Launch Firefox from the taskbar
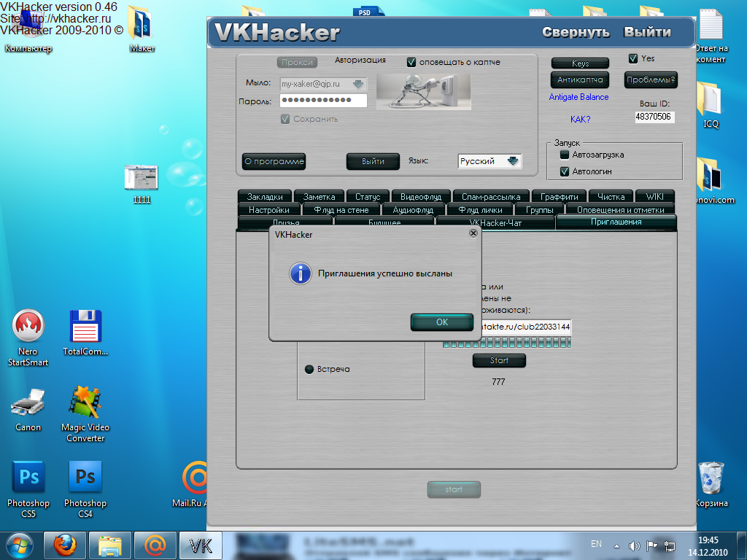747x560 pixels. click(65, 545)
